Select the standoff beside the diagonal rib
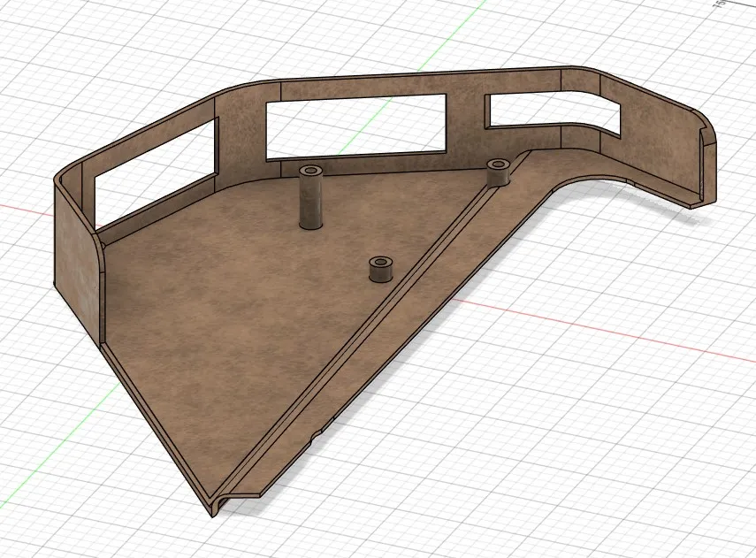Viewport: 756px width, 558px height. 498,173
